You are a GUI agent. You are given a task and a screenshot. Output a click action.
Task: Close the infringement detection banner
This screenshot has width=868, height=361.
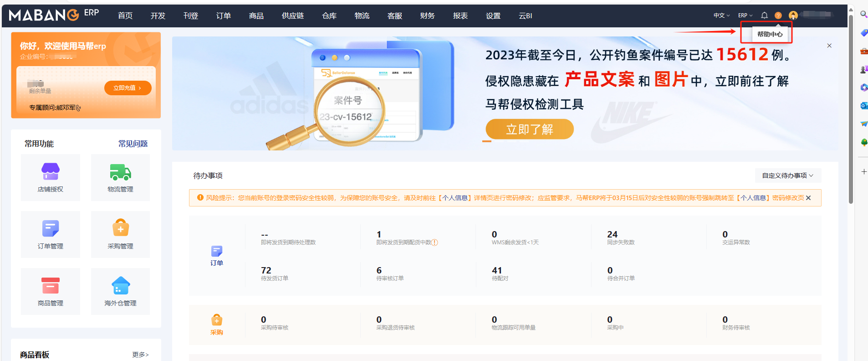[x=829, y=46]
